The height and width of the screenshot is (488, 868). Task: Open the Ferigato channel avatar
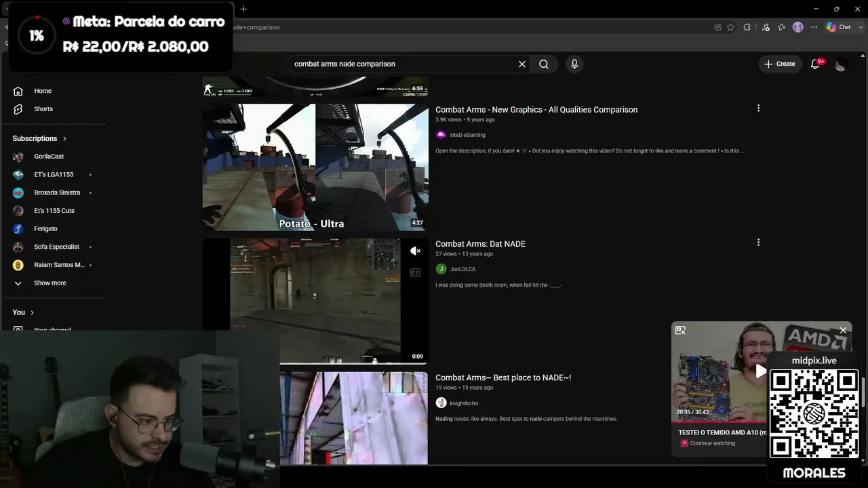click(18, 229)
